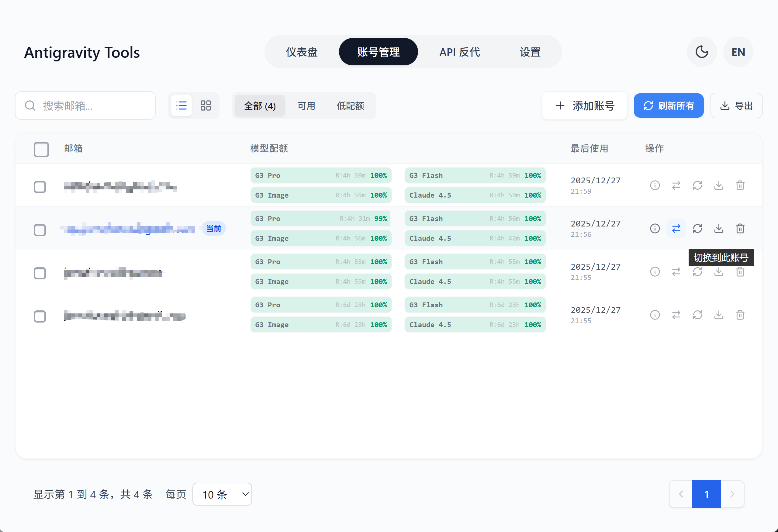
Task: Select the checkbox for the last account row
Action: pyautogui.click(x=40, y=316)
